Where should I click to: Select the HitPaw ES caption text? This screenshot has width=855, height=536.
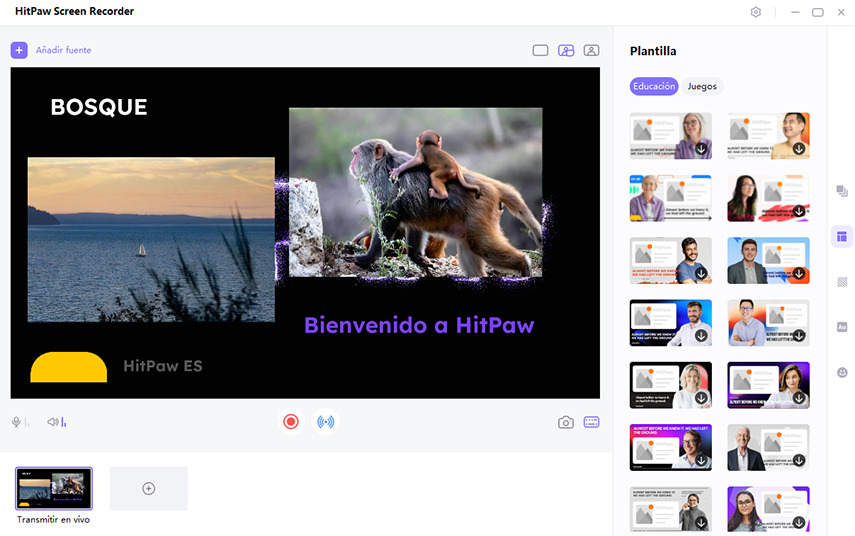163,366
